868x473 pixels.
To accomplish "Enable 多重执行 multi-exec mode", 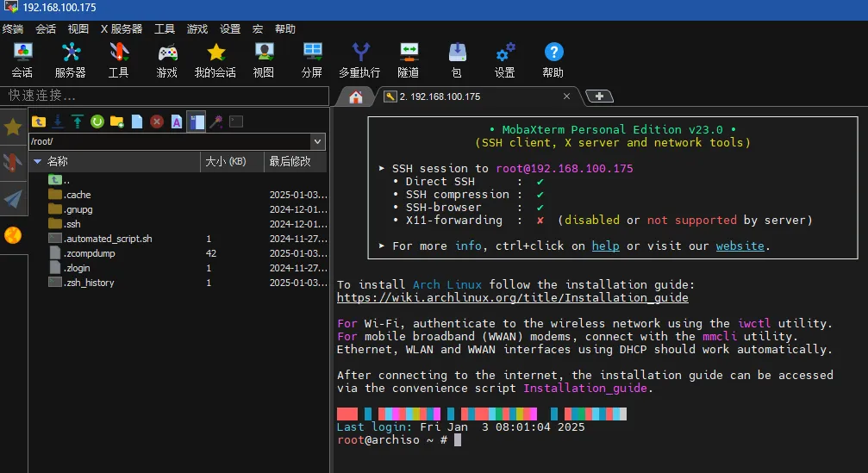I will [x=359, y=59].
